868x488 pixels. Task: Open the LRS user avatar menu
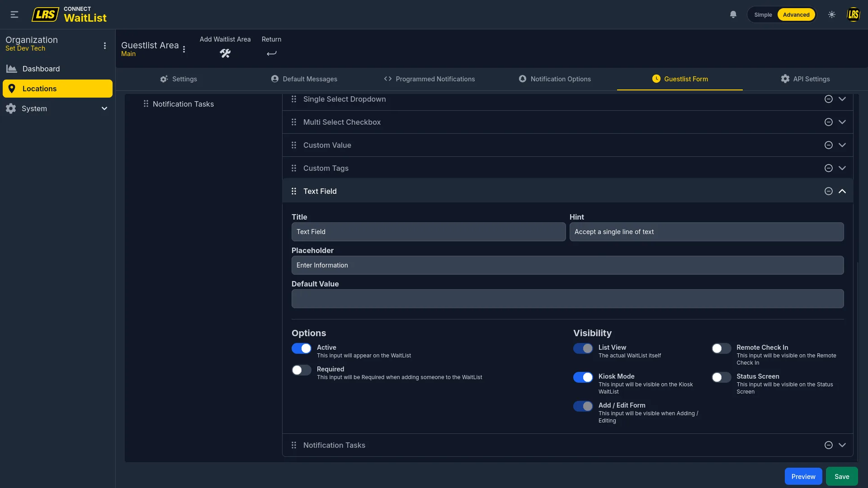click(853, 14)
